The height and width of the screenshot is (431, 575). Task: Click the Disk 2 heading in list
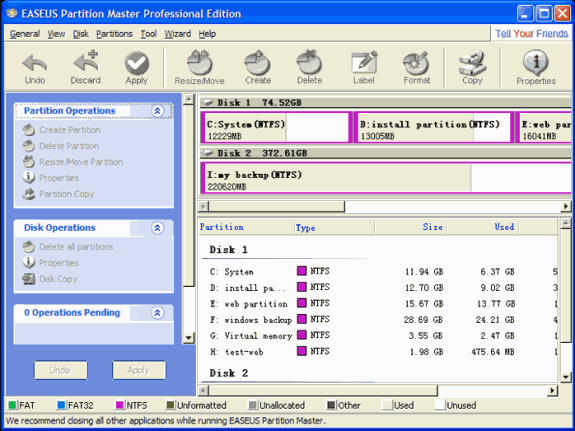[228, 373]
